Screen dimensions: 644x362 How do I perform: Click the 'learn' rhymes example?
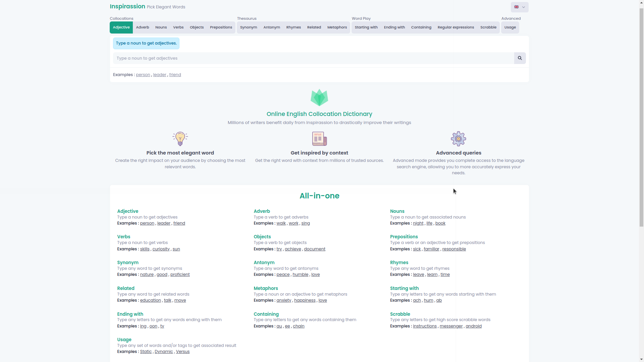click(432, 275)
